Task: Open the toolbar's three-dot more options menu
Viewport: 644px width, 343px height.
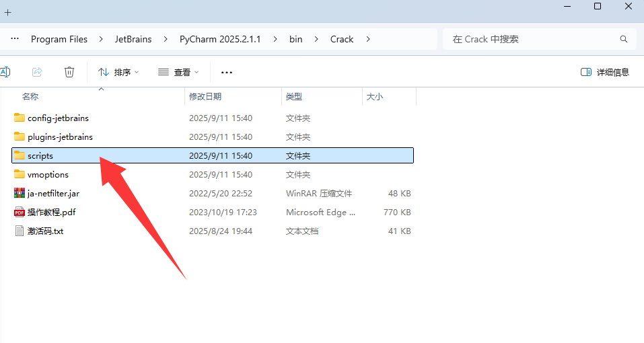Action: (x=227, y=72)
